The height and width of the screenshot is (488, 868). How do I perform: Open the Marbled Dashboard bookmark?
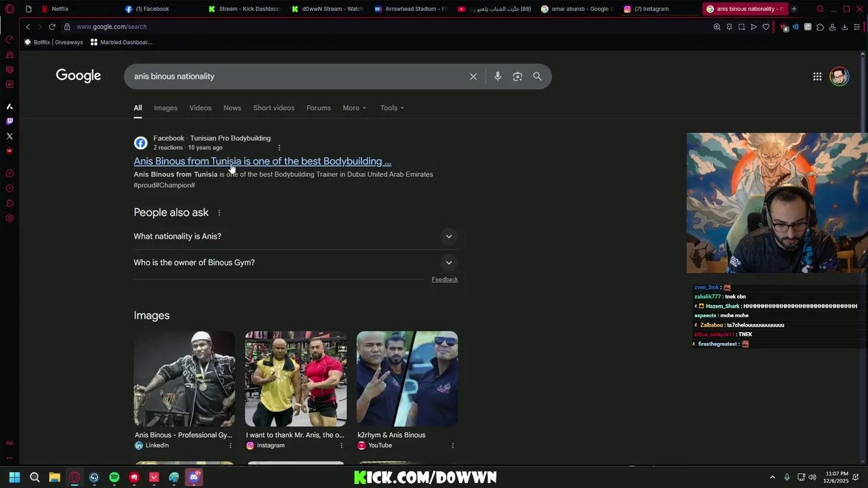pyautogui.click(x=121, y=42)
